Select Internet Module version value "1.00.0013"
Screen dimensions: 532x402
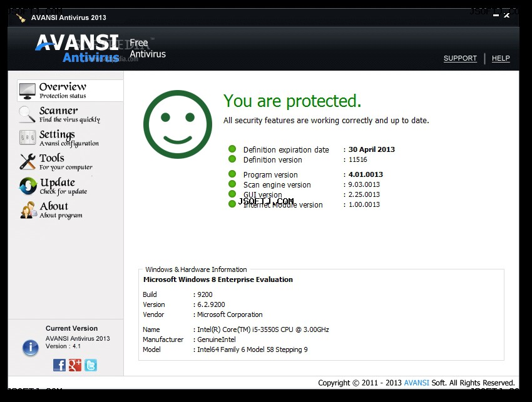[364, 204]
